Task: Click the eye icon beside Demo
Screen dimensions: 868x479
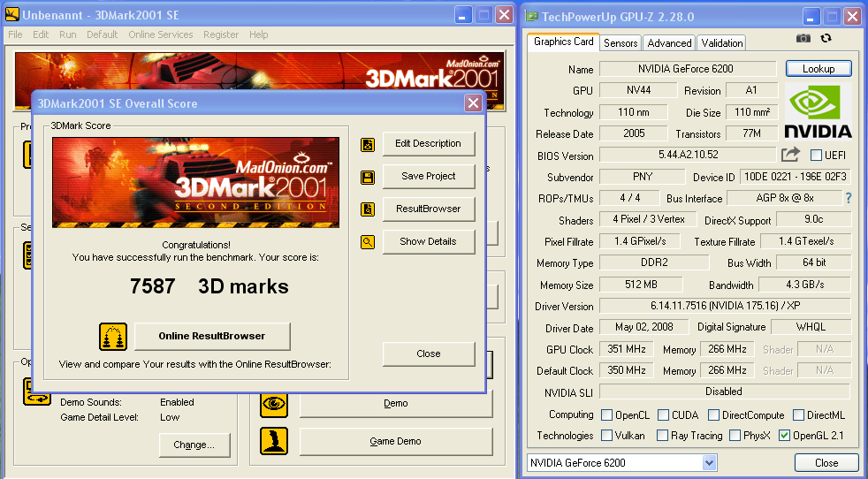Action: tap(274, 404)
